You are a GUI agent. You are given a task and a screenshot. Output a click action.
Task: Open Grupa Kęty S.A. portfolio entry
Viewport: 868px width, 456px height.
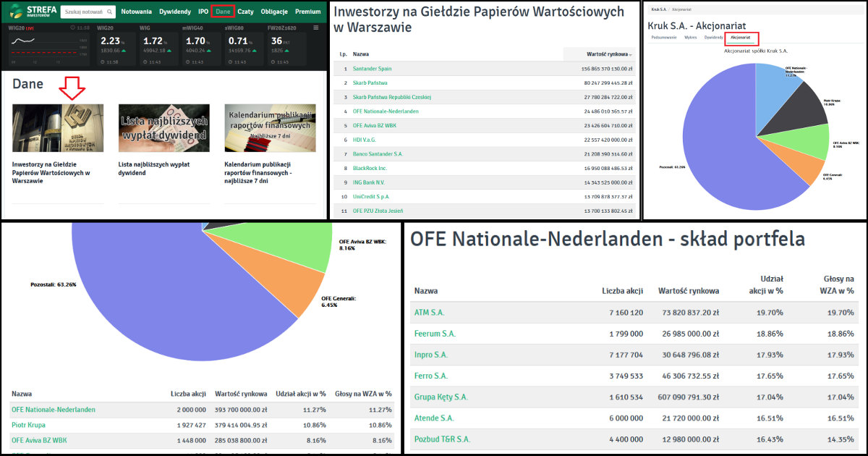click(441, 397)
